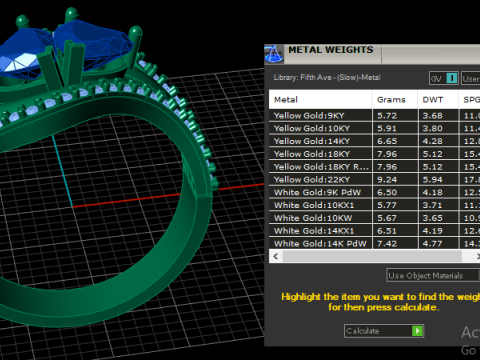This screenshot has height=360, width=480.
Task: Click the green Calculate arrow icon
Action: (417, 331)
